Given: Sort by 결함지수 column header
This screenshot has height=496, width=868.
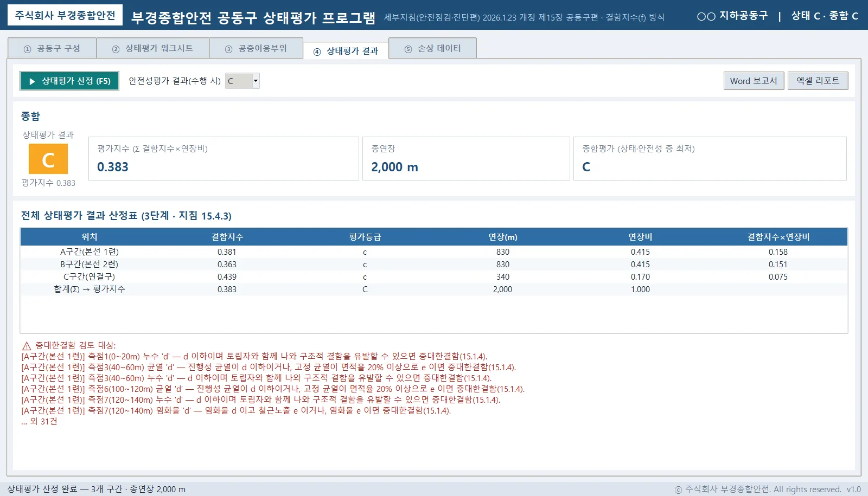Looking at the screenshot, I should tap(227, 237).
